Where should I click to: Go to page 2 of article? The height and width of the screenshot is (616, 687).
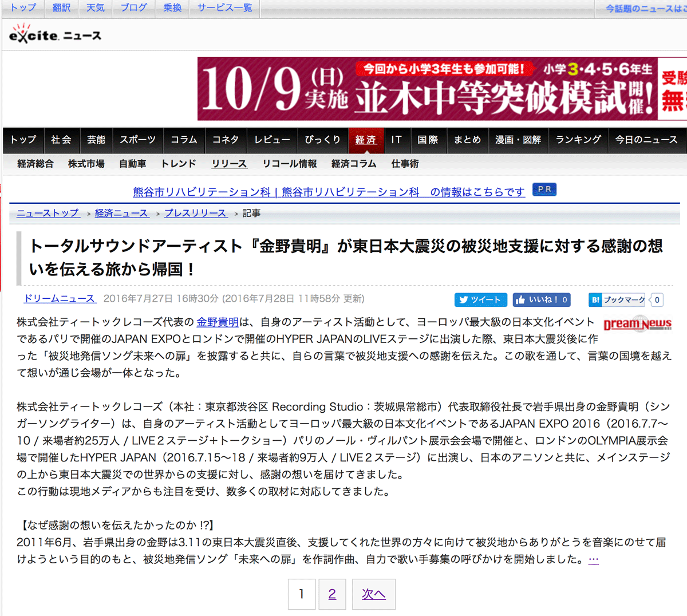(332, 594)
